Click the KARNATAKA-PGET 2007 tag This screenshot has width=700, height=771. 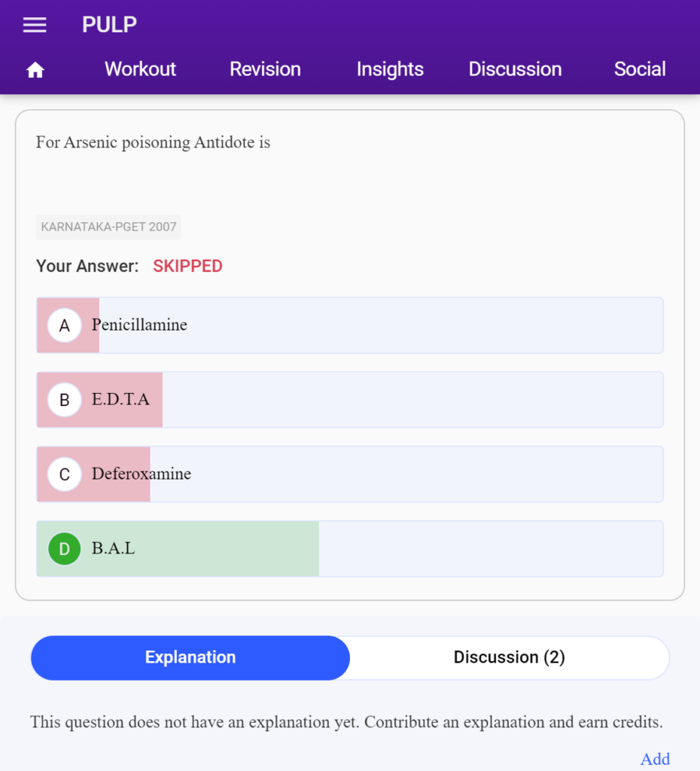[x=108, y=227]
